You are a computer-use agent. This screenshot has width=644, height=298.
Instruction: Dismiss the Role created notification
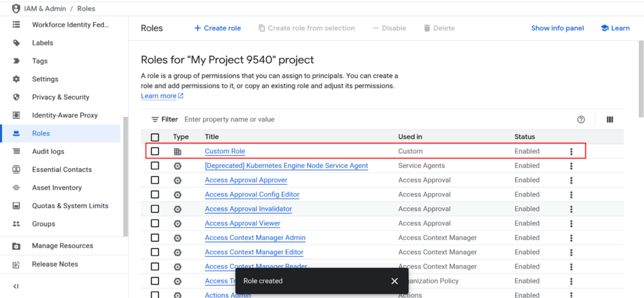pyautogui.click(x=394, y=281)
